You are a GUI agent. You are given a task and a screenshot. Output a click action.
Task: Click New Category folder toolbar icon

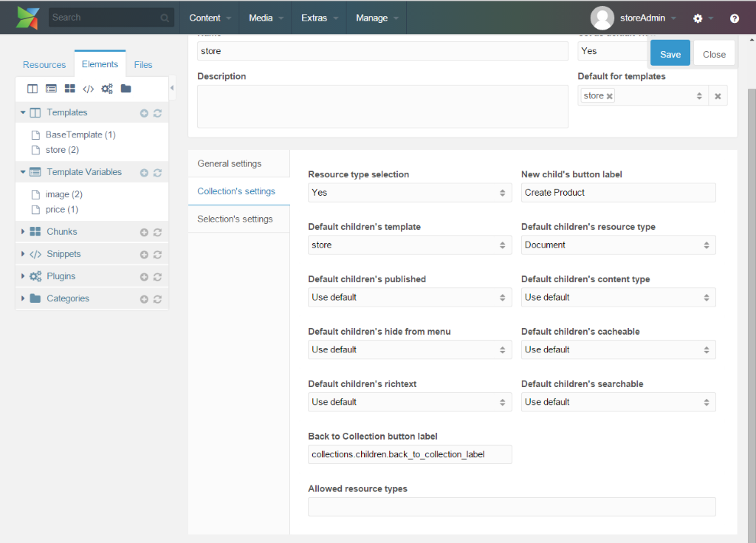(126, 89)
